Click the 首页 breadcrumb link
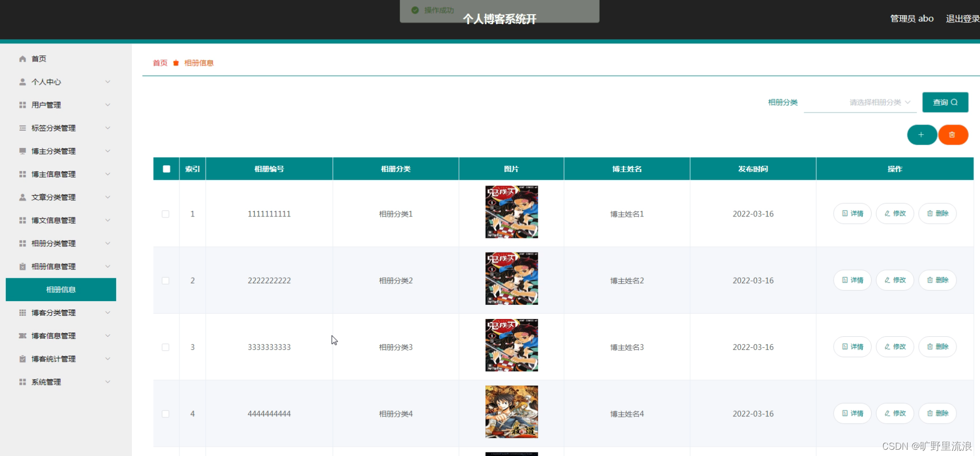Image resolution: width=980 pixels, height=456 pixels. pyautogui.click(x=160, y=63)
